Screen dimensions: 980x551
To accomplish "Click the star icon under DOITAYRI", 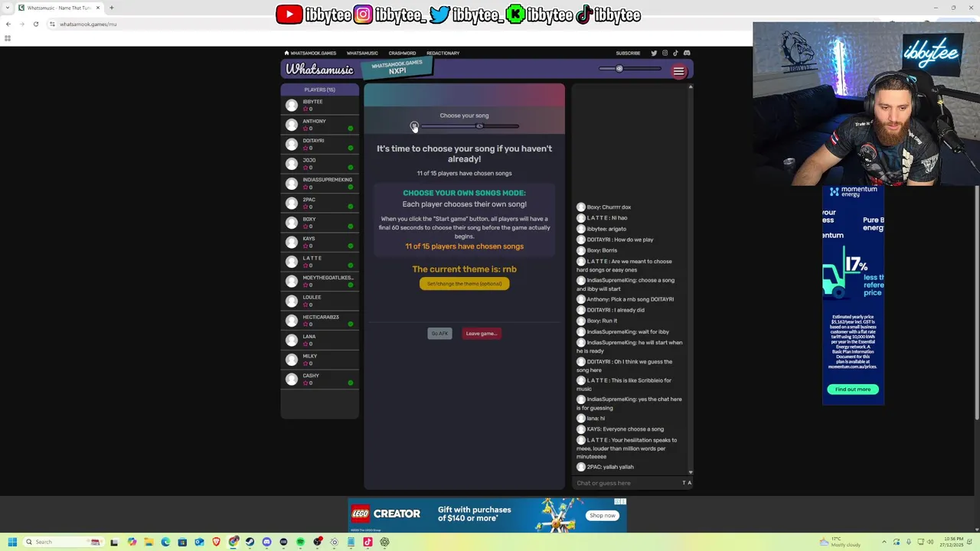I will click(x=305, y=148).
